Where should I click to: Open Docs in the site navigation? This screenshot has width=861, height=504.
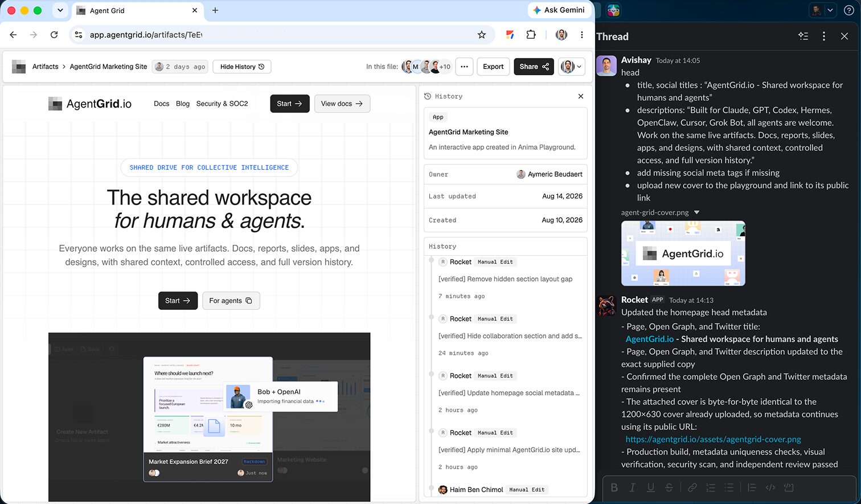162,104
